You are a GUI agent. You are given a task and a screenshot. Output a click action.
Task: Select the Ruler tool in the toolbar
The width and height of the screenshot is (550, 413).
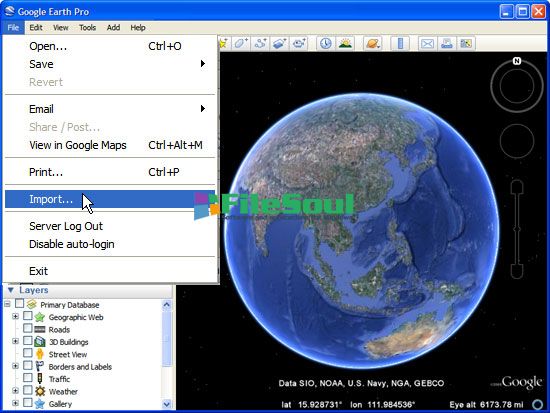click(x=400, y=44)
